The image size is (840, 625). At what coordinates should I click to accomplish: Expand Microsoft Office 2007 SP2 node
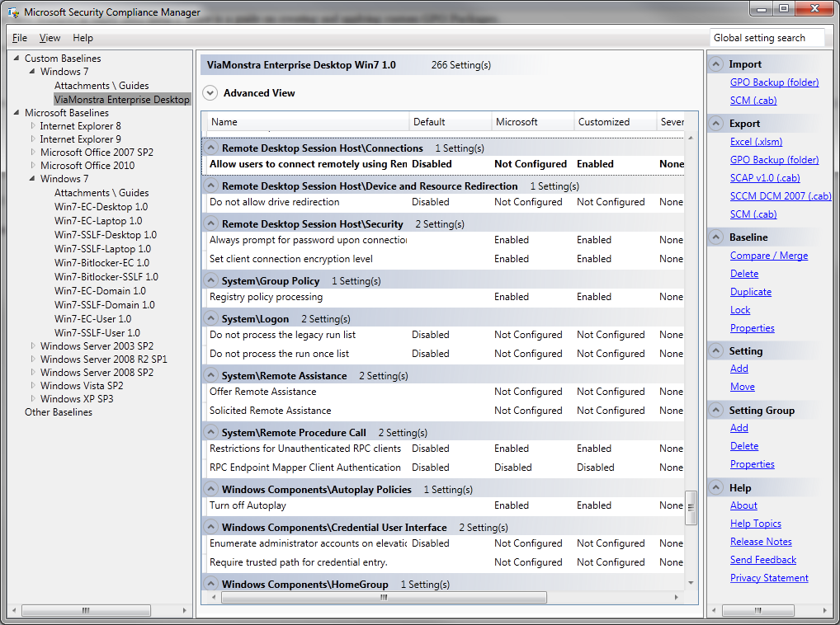click(33, 152)
